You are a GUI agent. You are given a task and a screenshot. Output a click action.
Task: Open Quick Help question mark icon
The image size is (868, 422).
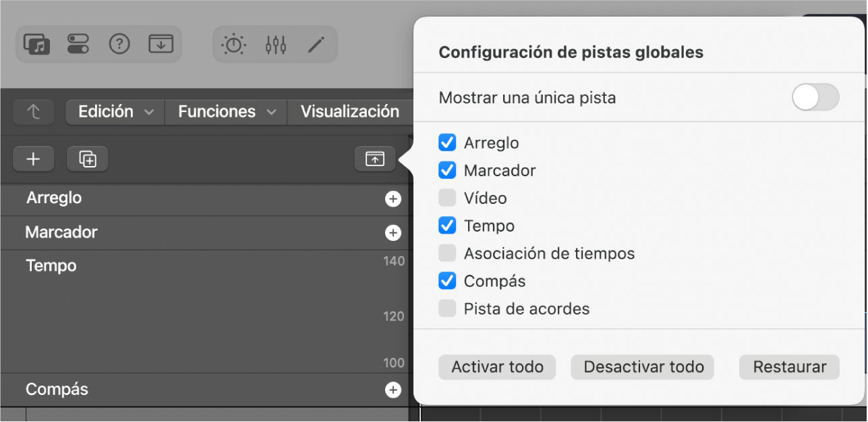point(119,45)
